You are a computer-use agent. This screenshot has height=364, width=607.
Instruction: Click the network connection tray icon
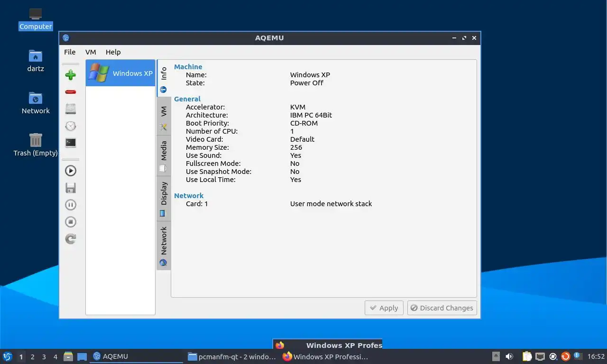[x=540, y=356]
